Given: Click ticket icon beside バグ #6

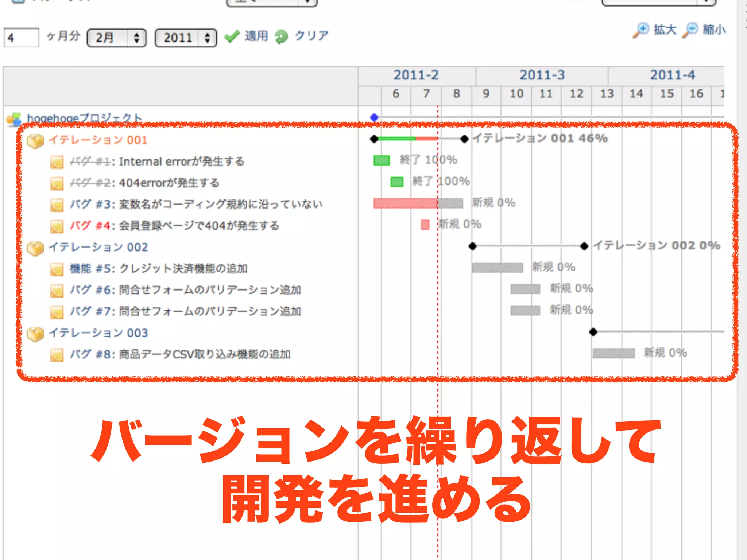Looking at the screenshot, I should coord(57,291).
